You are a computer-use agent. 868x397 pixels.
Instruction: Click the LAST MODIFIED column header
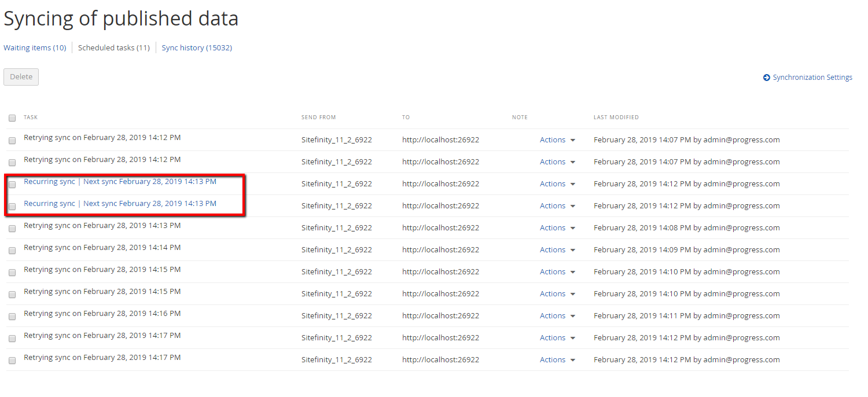tap(616, 117)
